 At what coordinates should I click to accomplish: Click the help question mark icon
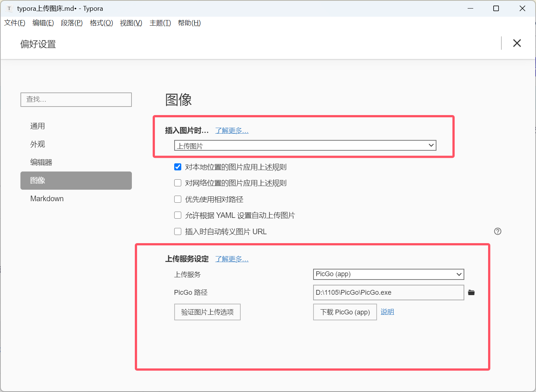click(x=498, y=231)
